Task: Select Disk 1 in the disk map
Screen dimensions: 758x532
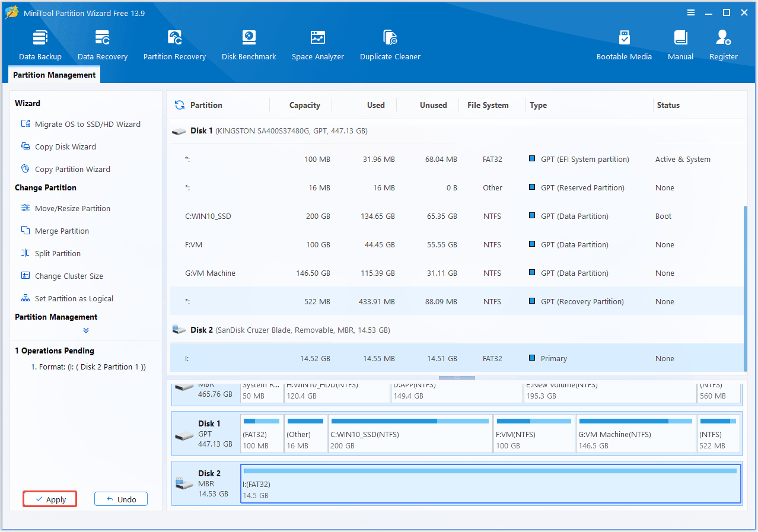Action: (x=206, y=434)
